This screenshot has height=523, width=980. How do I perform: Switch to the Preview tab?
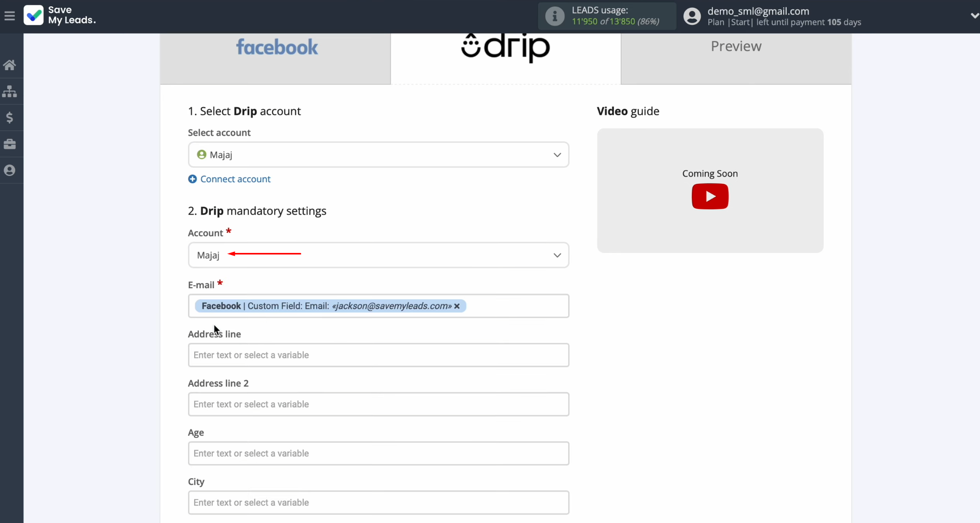coord(736,59)
